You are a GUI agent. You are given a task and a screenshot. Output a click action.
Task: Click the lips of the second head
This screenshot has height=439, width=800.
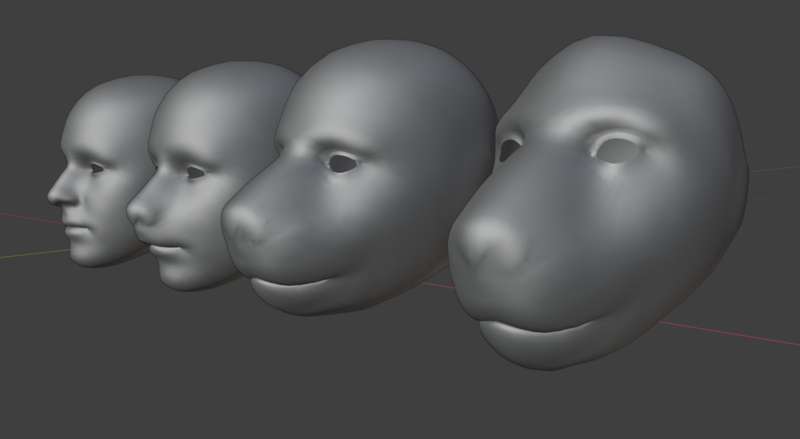pos(166,249)
